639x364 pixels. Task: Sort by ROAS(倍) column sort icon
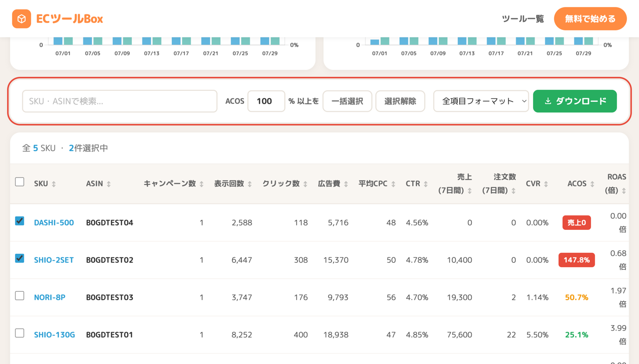624,190
